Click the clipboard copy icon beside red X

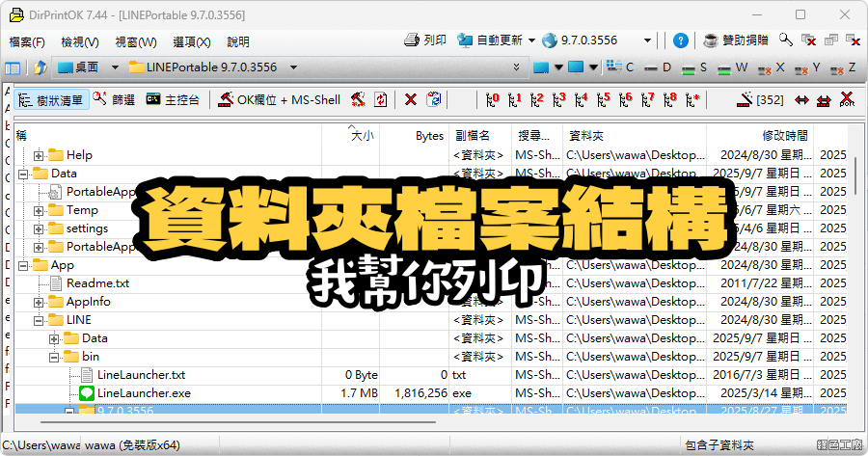tap(433, 99)
